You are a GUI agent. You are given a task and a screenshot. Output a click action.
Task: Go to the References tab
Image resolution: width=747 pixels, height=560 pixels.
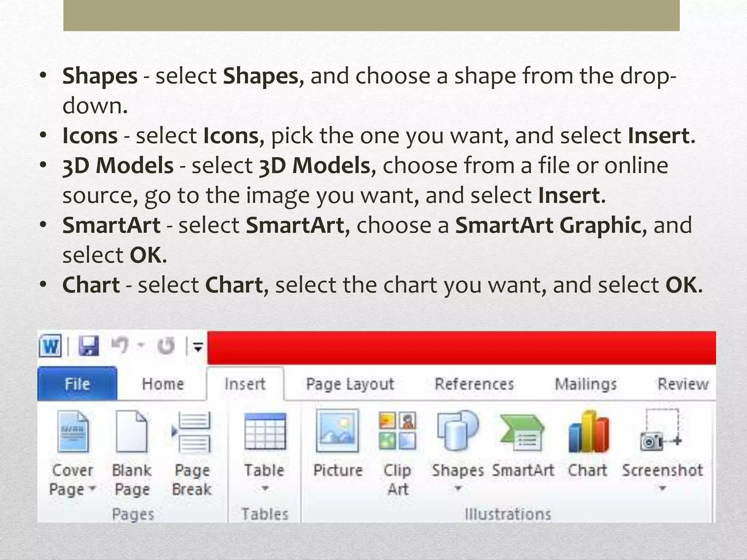pos(474,384)
